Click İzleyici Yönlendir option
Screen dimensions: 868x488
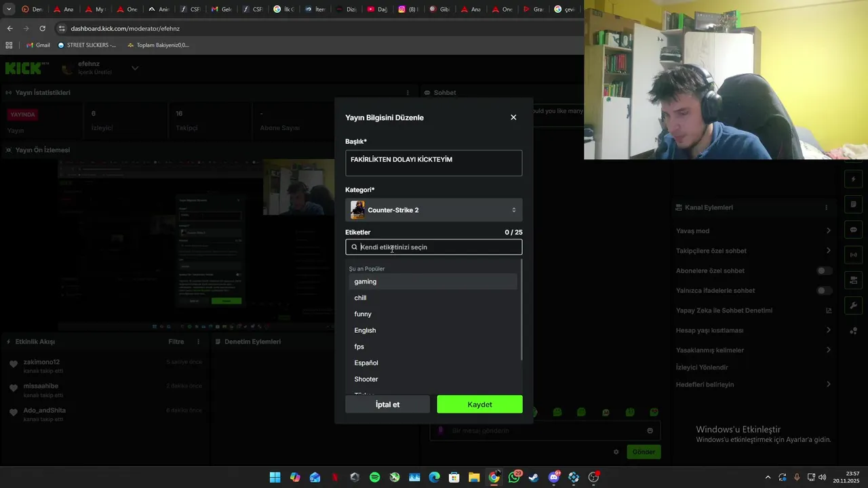(x=702, y=367)
